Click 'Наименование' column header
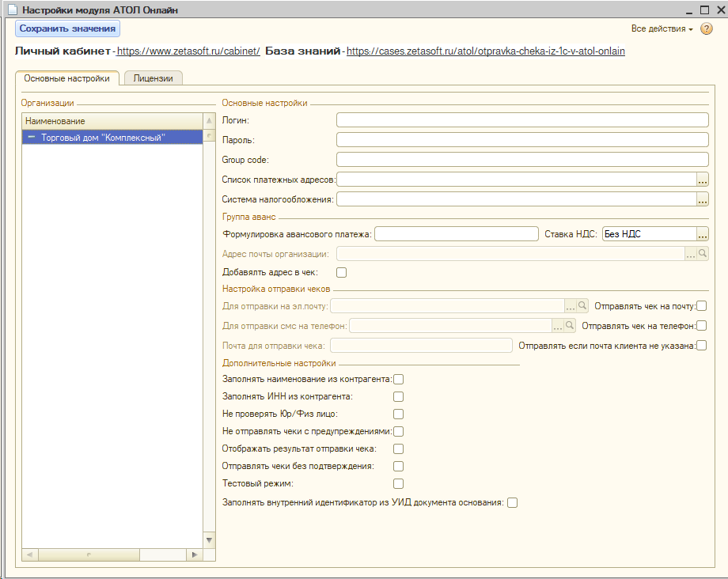Image resolution: width=728 pixels, height=579 pixels. pos(112,121)
